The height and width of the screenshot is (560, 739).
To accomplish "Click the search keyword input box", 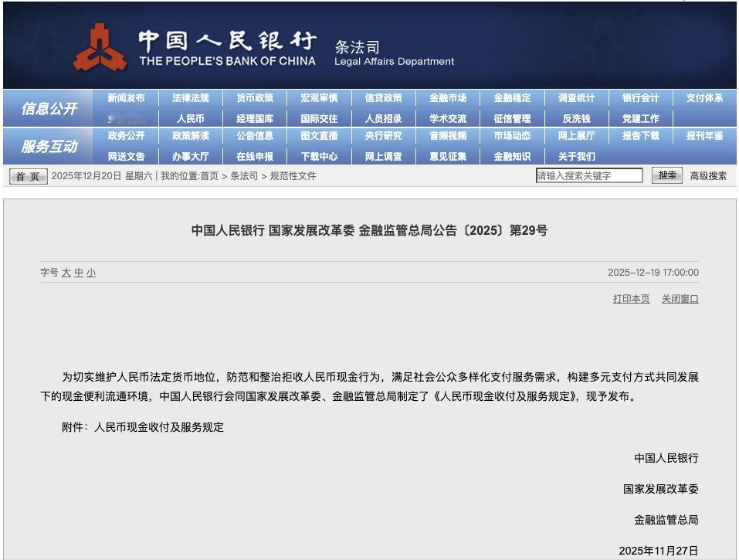I will pos(589,175).
